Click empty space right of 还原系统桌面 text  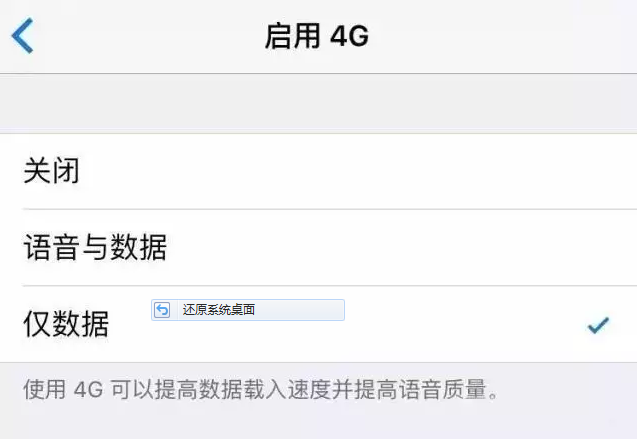299,310
